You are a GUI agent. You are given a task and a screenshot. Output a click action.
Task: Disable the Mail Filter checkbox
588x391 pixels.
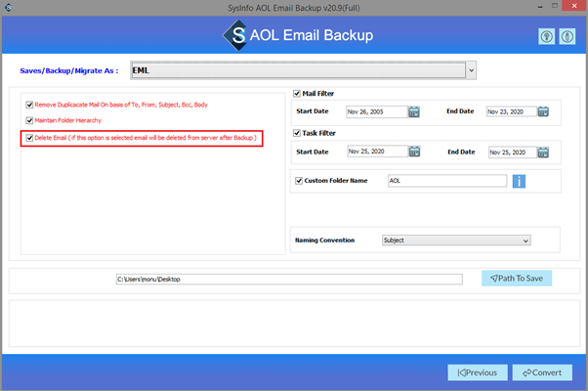click(x=297, y=94)
